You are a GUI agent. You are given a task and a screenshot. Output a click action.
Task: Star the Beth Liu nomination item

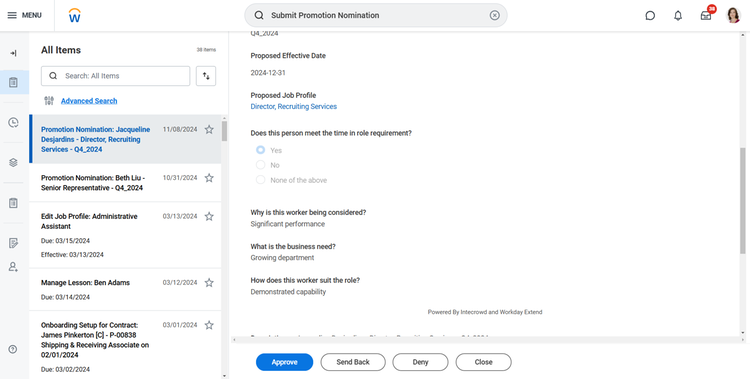point(209,178)
